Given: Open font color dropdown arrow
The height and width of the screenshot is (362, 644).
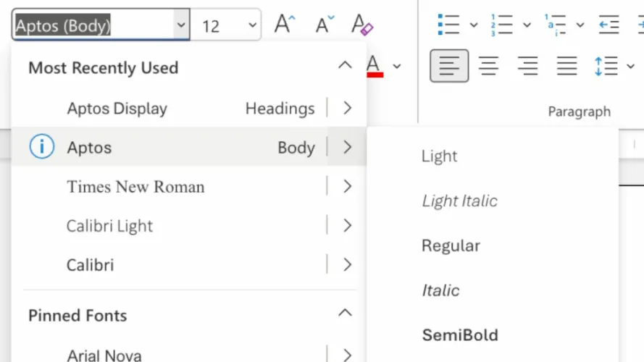Looking at the screenshot, I should pos(397,67).
